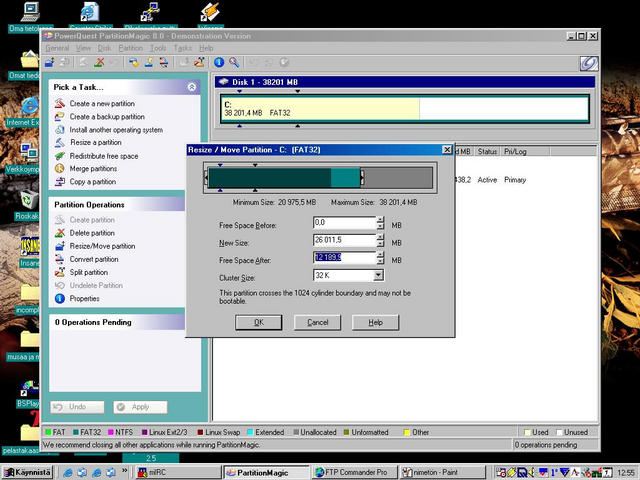Click the Linux Swap legend color swatch
This screenshot has height=480, width=640.
(x=200, y=432)
